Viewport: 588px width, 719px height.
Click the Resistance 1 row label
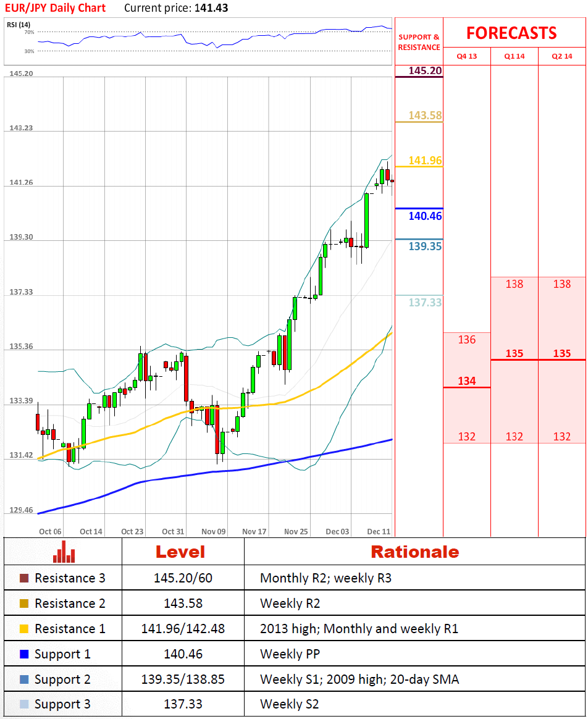[x=70, y=629]
